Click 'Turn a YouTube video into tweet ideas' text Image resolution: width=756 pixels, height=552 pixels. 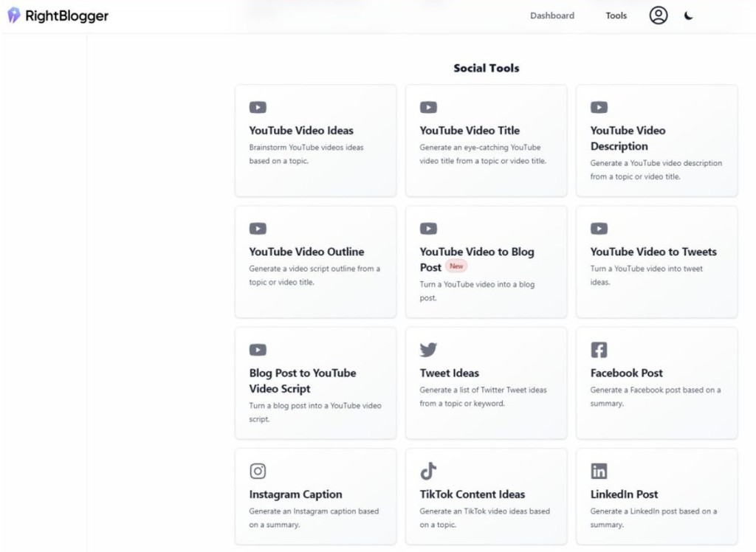pos(646,275)
